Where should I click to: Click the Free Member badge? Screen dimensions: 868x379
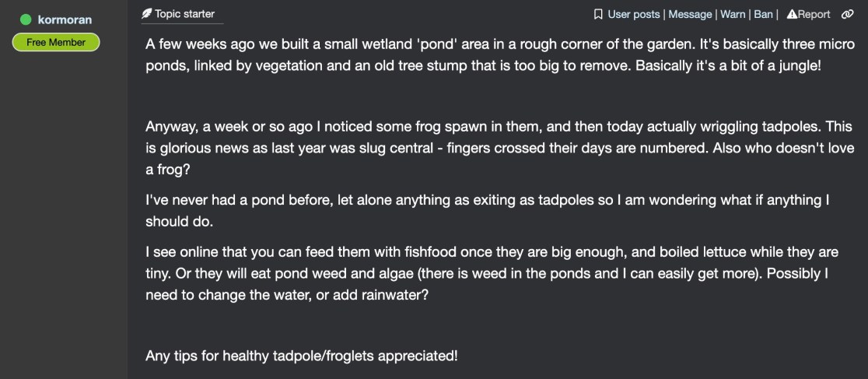56,42
